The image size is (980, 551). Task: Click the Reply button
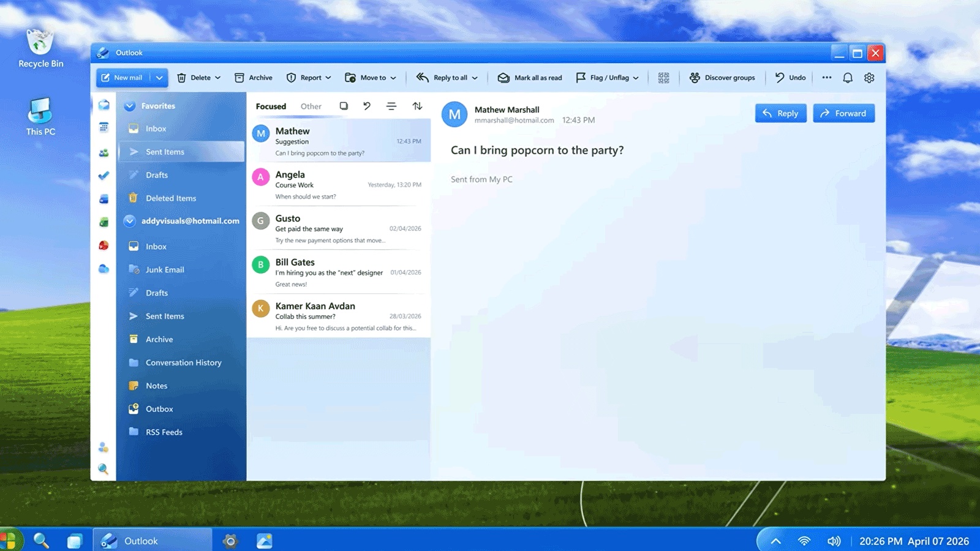(x=780, y=113)
